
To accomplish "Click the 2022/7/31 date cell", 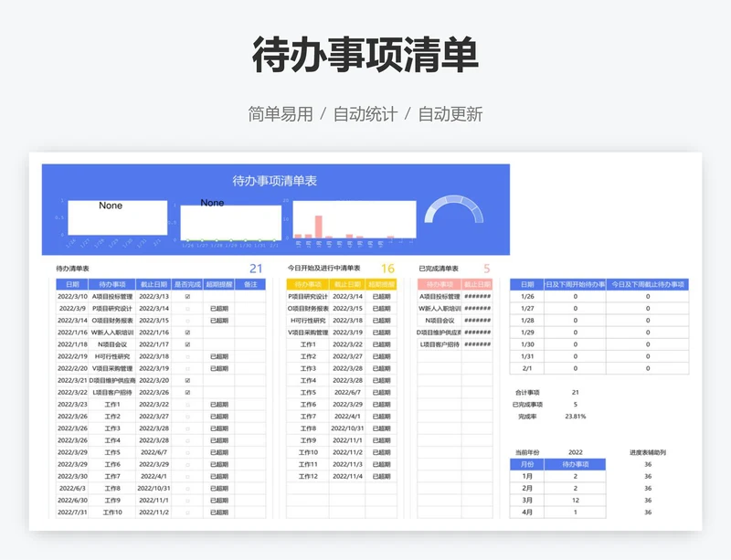I will click(72, 512).
